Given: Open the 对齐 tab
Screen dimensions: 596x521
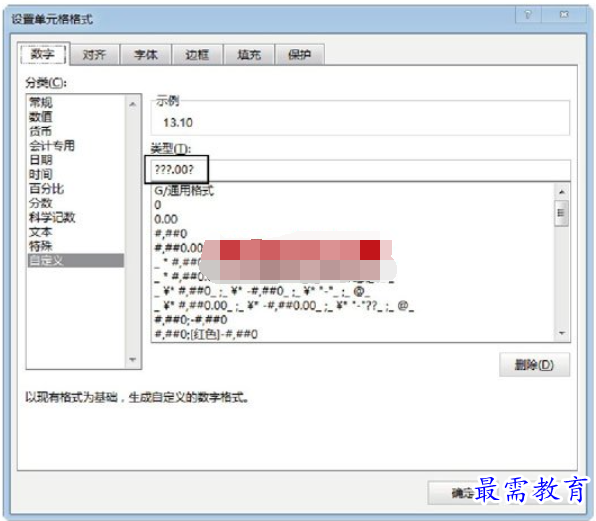Looking at the screenshot, I should coord(95,55).
